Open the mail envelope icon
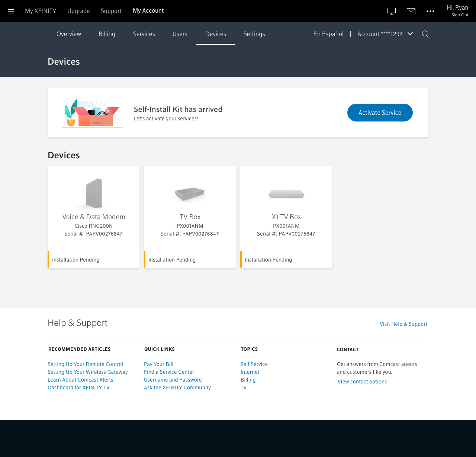This screenshot has width=476, height=457. (x=411, y=11)
